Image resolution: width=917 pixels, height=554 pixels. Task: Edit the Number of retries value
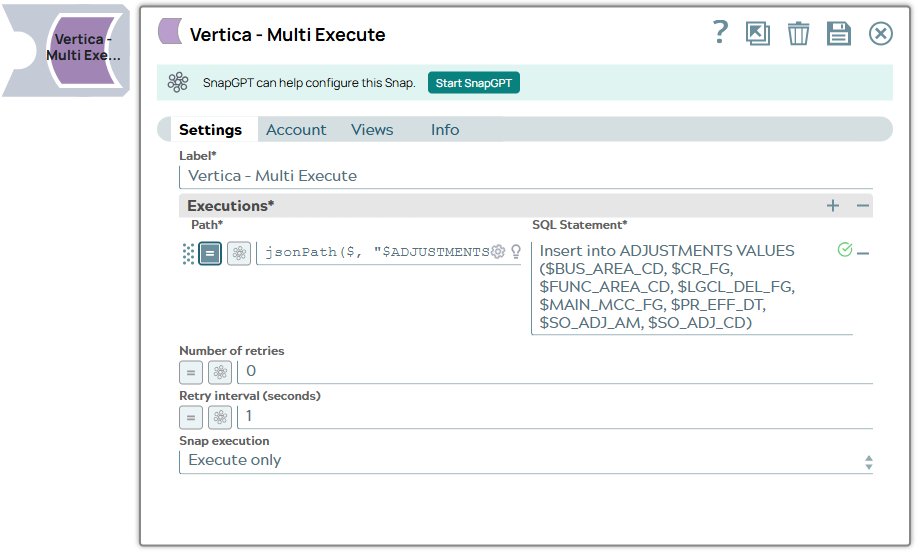click(x=555, y=371)
